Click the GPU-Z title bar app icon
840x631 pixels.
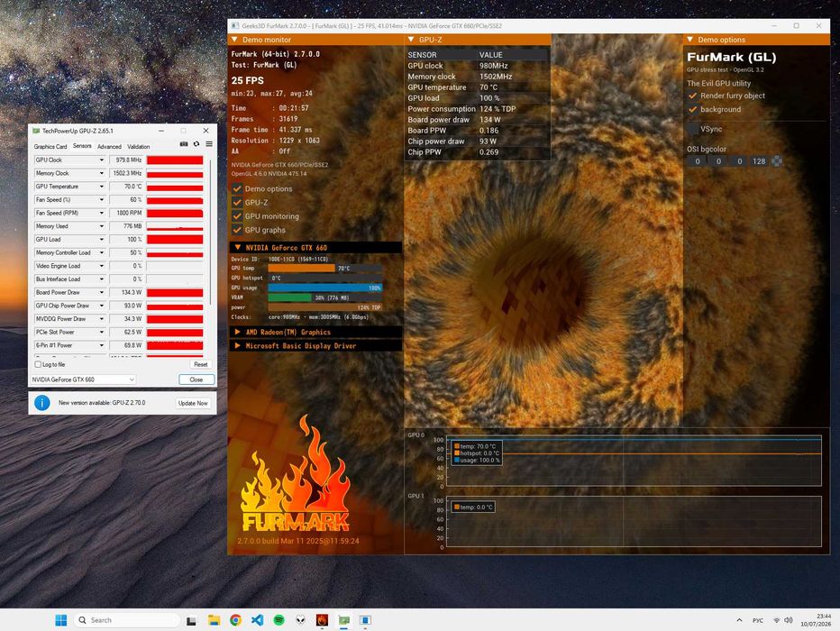(36, 131)
